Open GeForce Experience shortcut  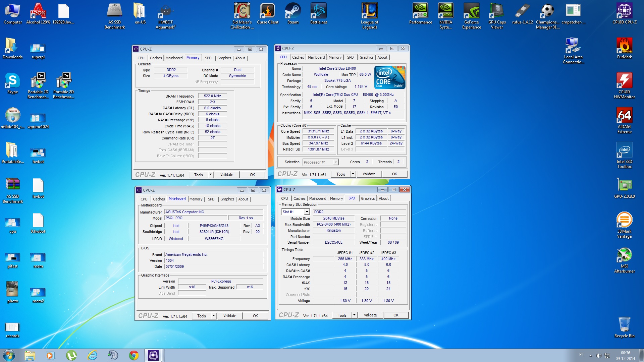coord(471,16)
